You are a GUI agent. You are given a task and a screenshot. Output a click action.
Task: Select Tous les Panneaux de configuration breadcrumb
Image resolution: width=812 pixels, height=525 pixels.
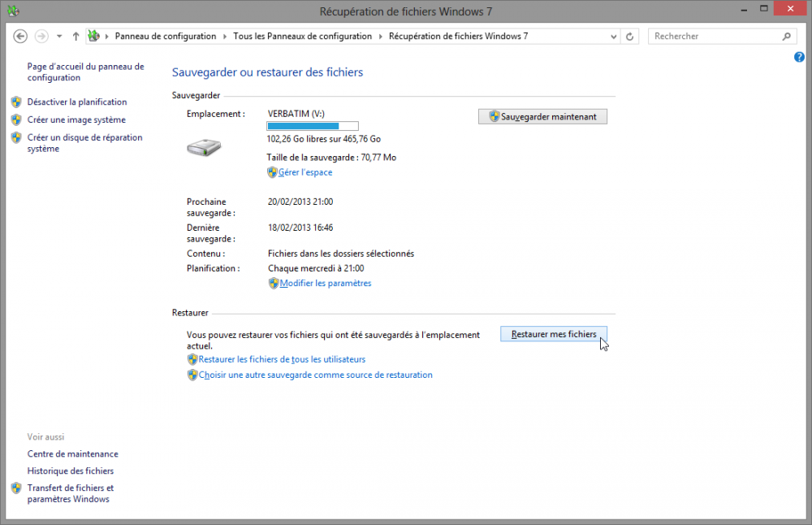point(302,37)
